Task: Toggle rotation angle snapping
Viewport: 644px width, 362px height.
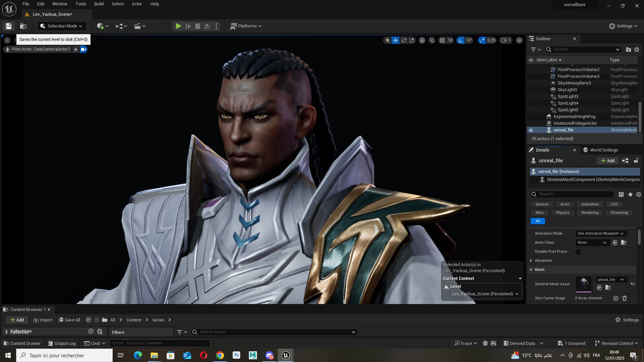Action: click(461, 40)
